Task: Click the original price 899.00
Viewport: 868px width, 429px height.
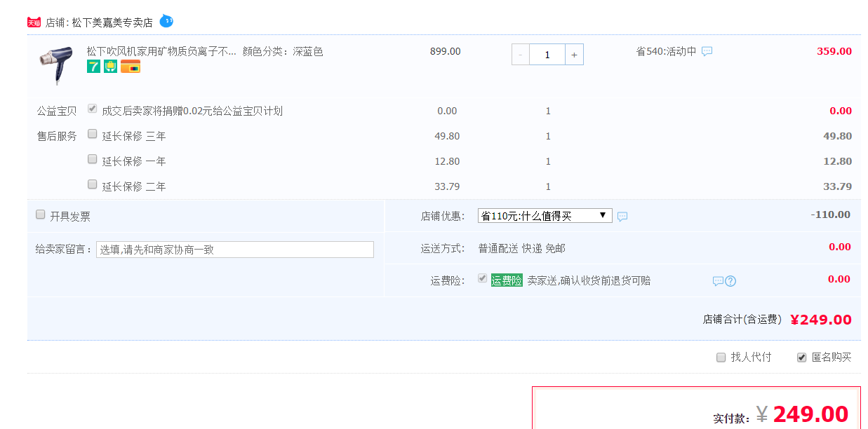Action: pos(446,51)
